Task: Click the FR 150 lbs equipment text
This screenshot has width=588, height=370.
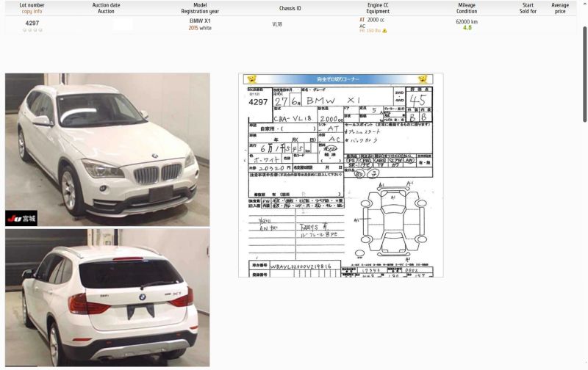Action: (x=370, y=31)
